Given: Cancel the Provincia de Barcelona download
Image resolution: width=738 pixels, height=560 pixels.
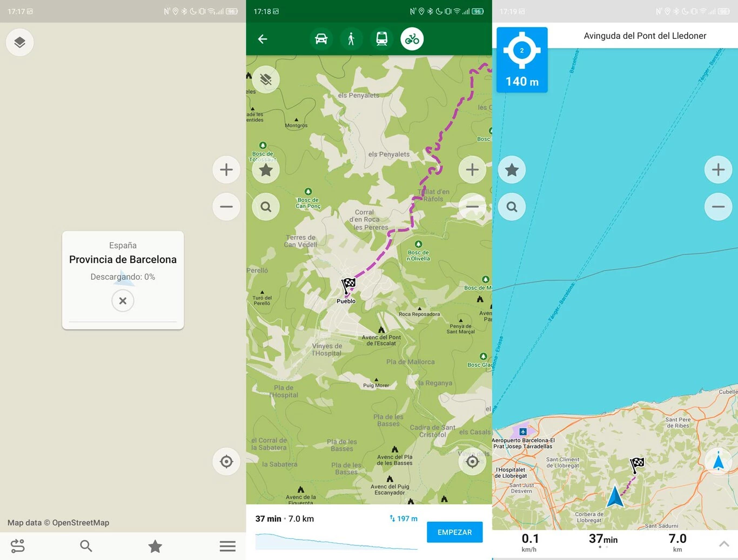Looking at the screenshot, I should (x=123, y=301).
